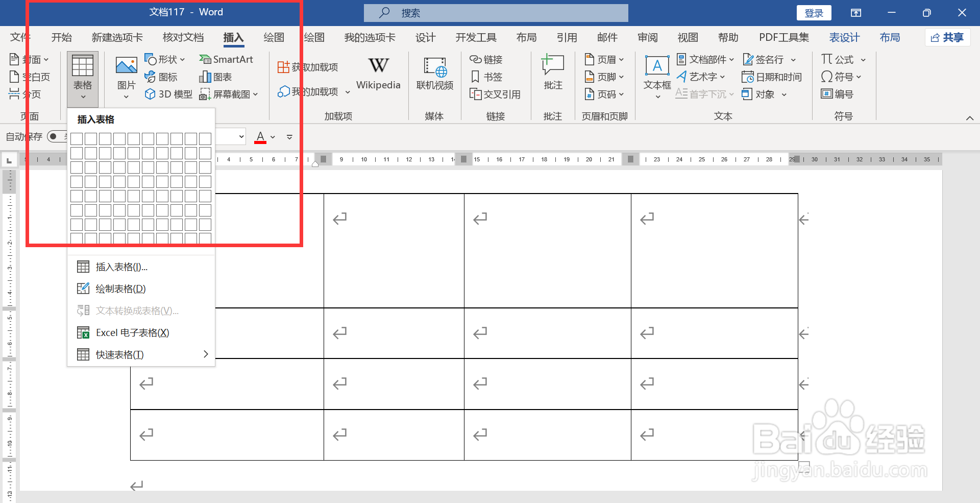The height and width of the screenshot is (503, 980).
Task: Open the Table dropdown button
Action: [x=82, y=78]
